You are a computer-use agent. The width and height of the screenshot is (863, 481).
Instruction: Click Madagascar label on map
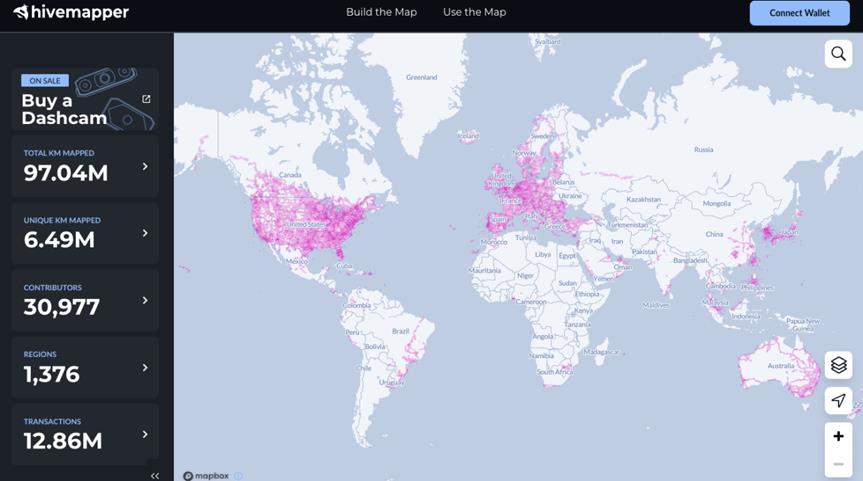click(x=601, y=352)
